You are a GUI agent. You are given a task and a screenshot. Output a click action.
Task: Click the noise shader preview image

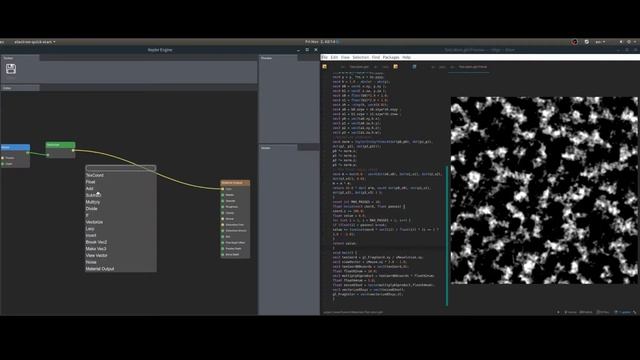click(x=544, y=190)
